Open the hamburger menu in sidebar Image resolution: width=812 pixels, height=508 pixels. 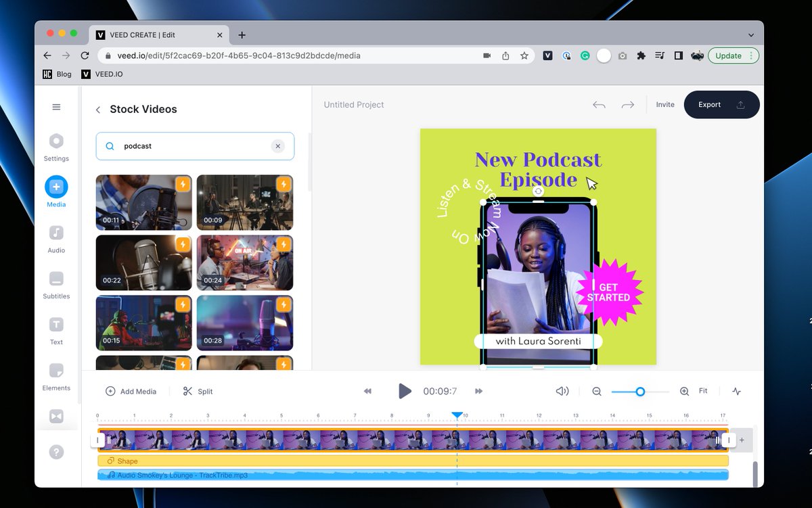coord(56,107)
